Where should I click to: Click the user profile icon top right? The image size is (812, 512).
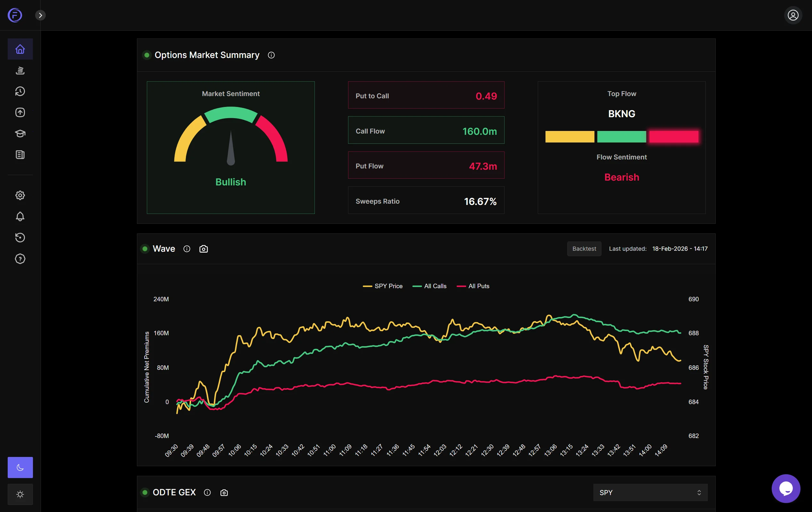coord(793,15)
